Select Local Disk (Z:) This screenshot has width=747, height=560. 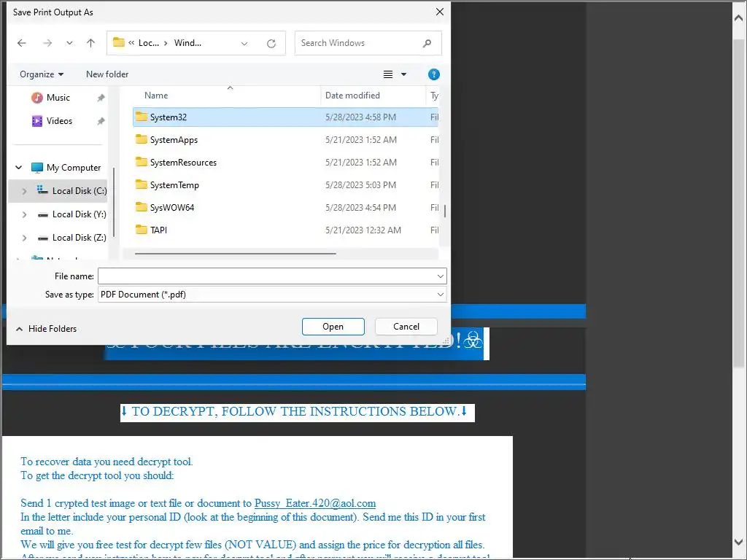[79, 238]
